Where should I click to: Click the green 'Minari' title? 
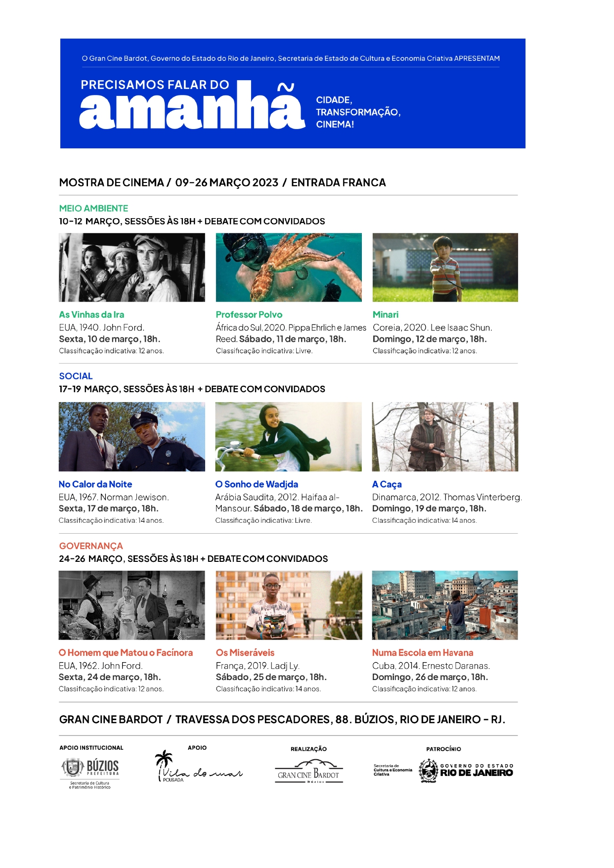(x=386, y=315)
